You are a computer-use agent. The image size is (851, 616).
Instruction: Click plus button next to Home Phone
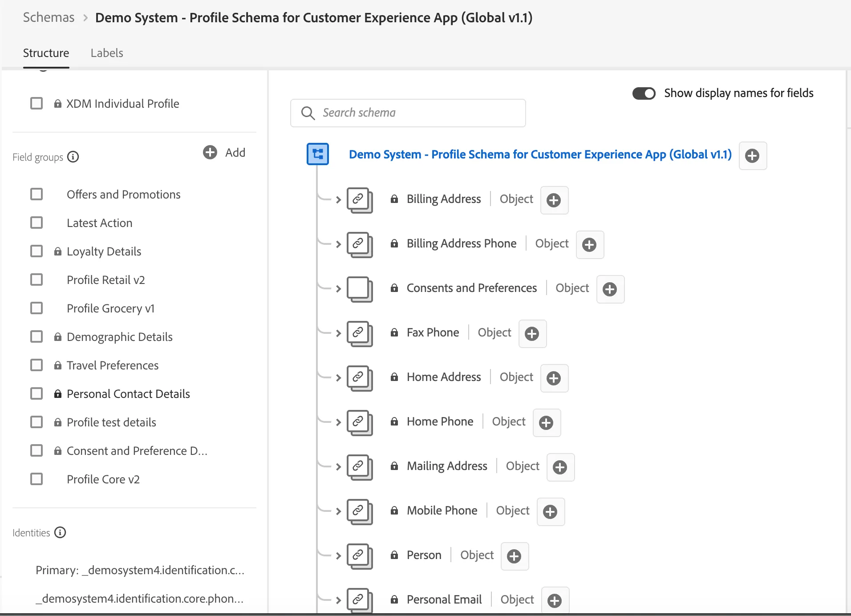[547, 423]
